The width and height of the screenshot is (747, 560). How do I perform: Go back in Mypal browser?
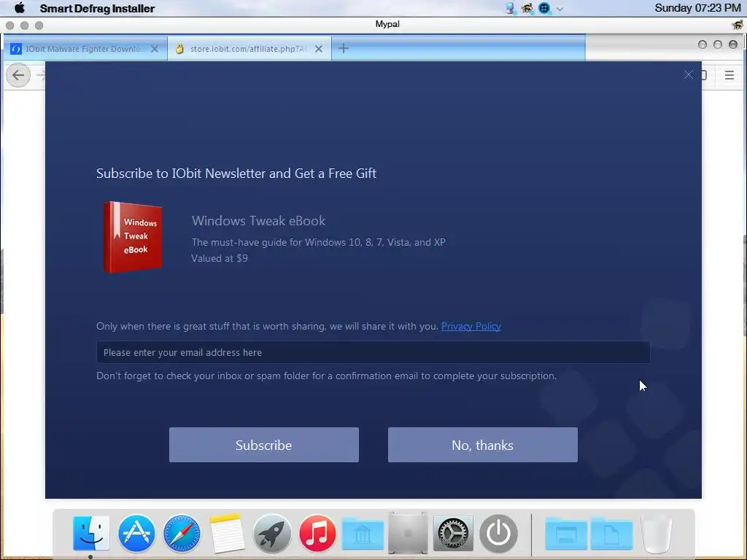(x=18, y=75)
